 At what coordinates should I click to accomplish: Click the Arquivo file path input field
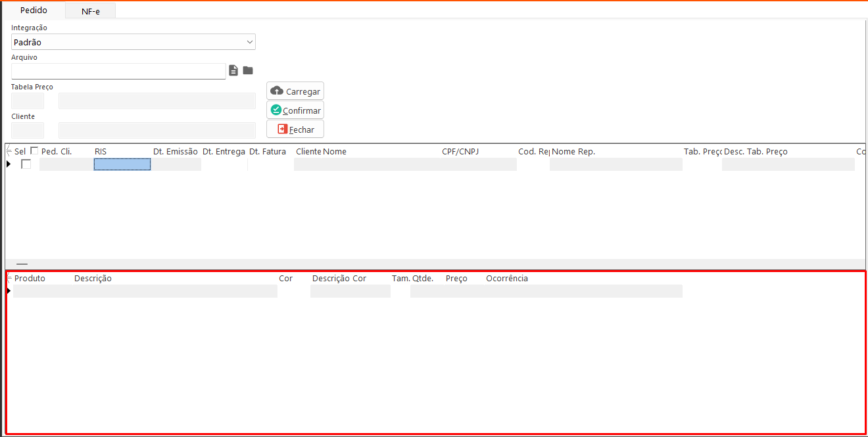[x=118, y=71]
